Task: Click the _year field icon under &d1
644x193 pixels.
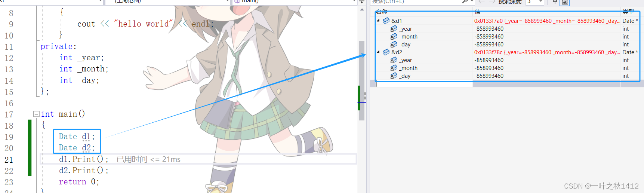Action: (x=394, y=28)
